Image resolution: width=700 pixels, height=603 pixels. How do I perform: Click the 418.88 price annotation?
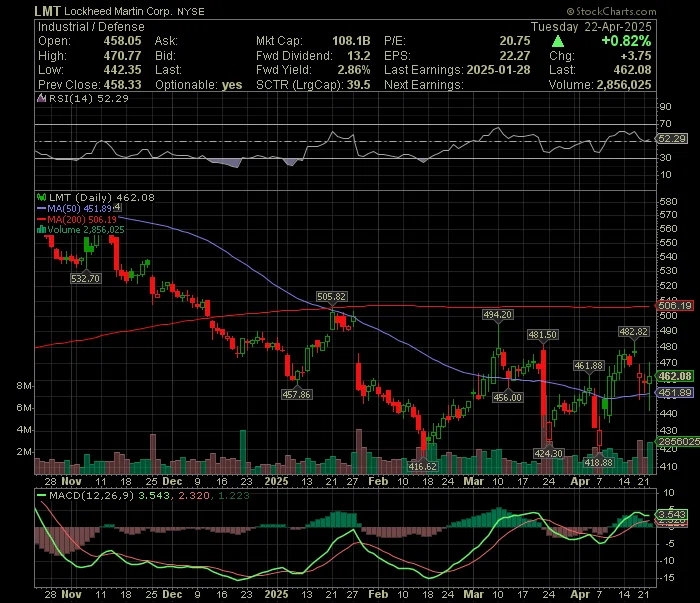click(599, 462)
